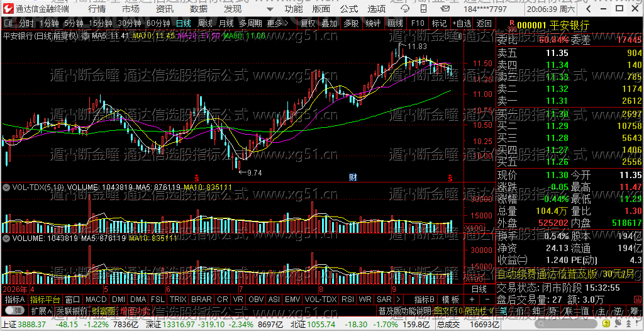This screenshot has width=644, height=331.
Task: Select the 月线 monthly period
Action: pyautogui.click(x=226, y=23)
